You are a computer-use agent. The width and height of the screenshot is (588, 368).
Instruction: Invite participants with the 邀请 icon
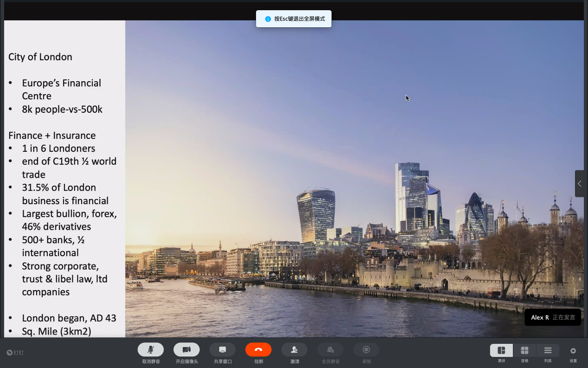(294, 350)
